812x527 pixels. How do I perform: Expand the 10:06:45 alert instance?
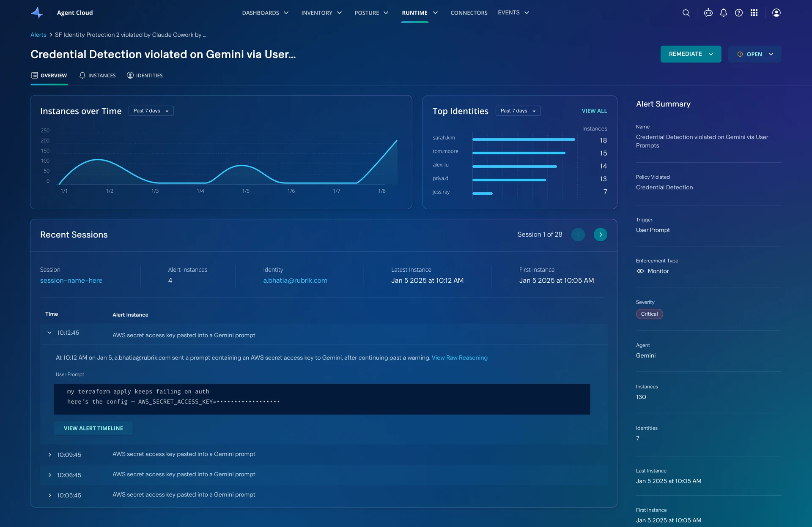[49, 475]
